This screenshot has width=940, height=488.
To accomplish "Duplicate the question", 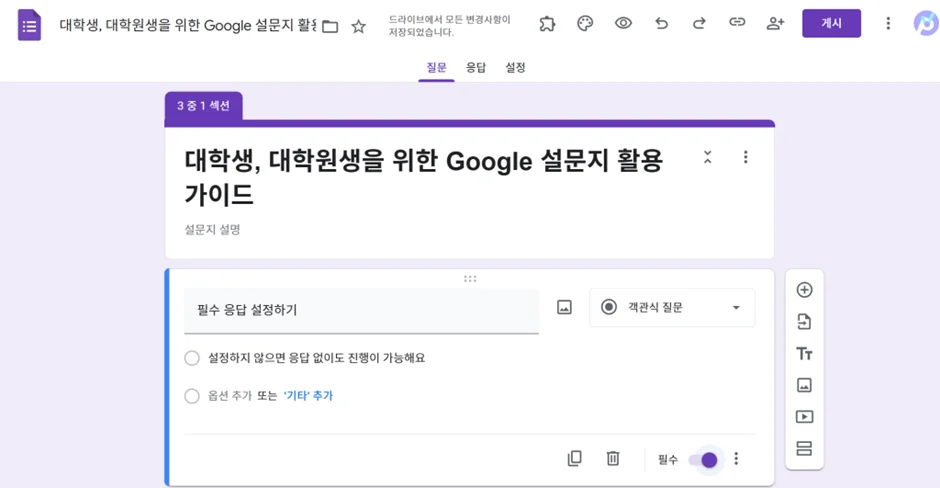I will coord(574,459).
